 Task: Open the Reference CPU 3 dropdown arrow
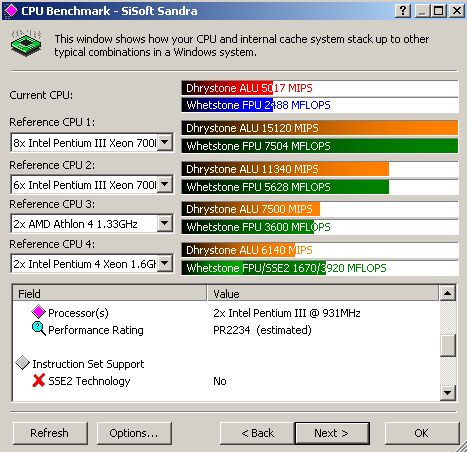pyautogui.click(x=165, y=223)
